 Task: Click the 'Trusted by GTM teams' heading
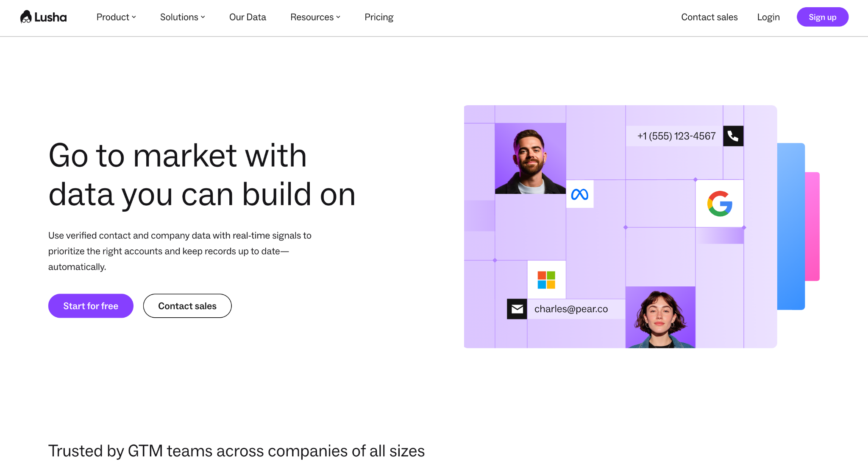pos(236,451)
